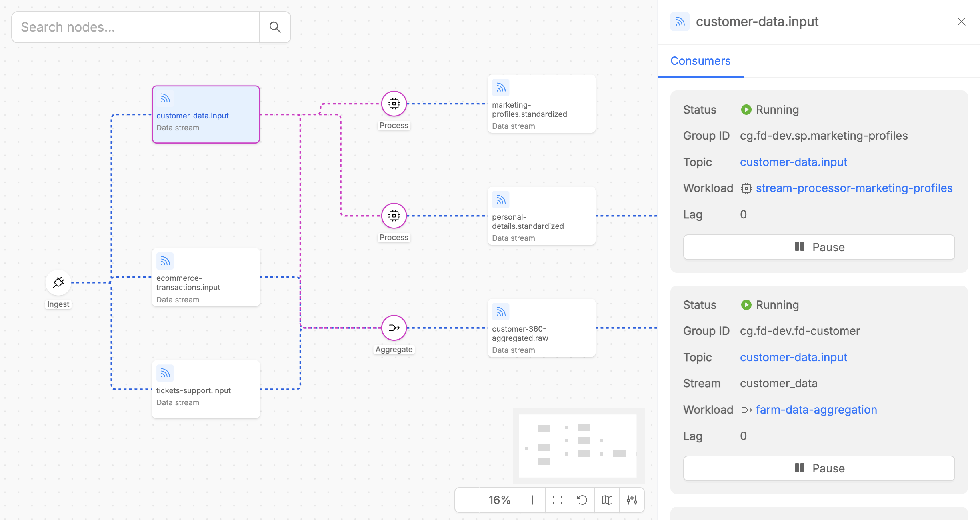Select the Aggregate node icon
Image resolution: width=980 pixels, height=520 pixels.
[394, 327]
